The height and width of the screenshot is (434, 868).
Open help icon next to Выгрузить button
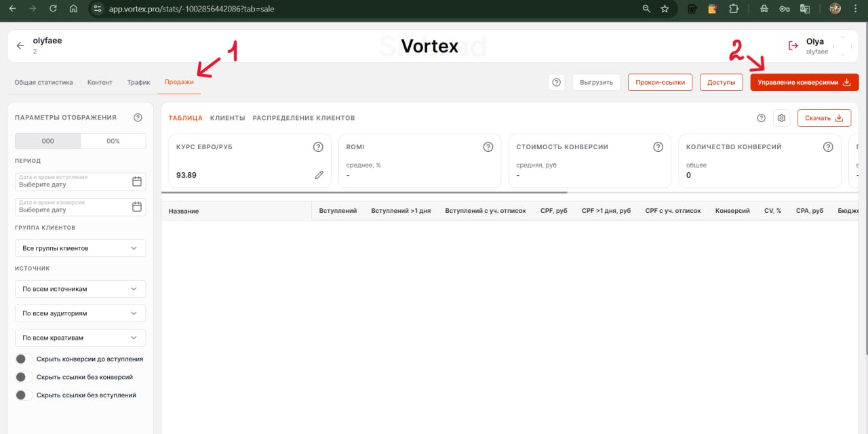[556, 82]
